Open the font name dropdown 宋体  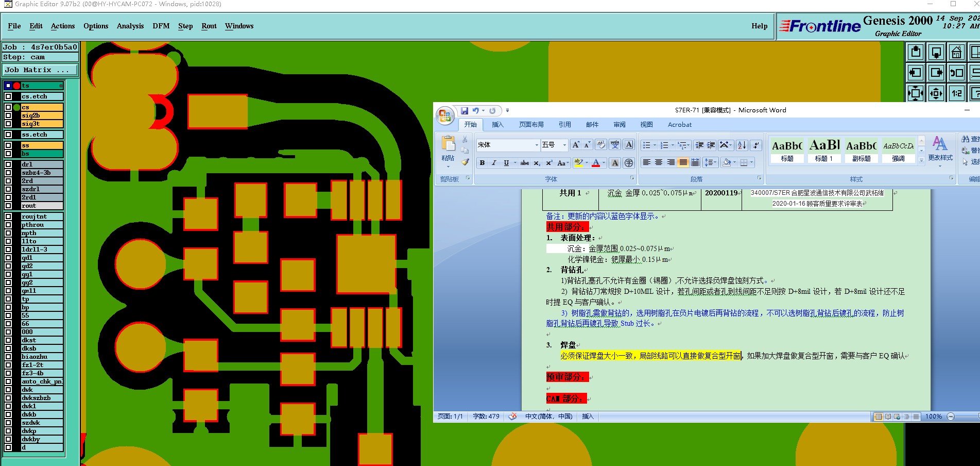click(537, 145)
